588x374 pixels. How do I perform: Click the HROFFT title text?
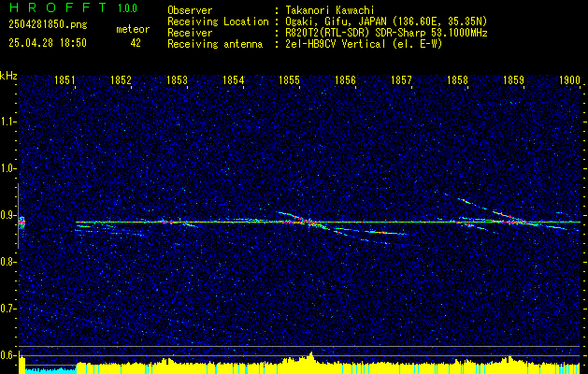click(59, 7)
